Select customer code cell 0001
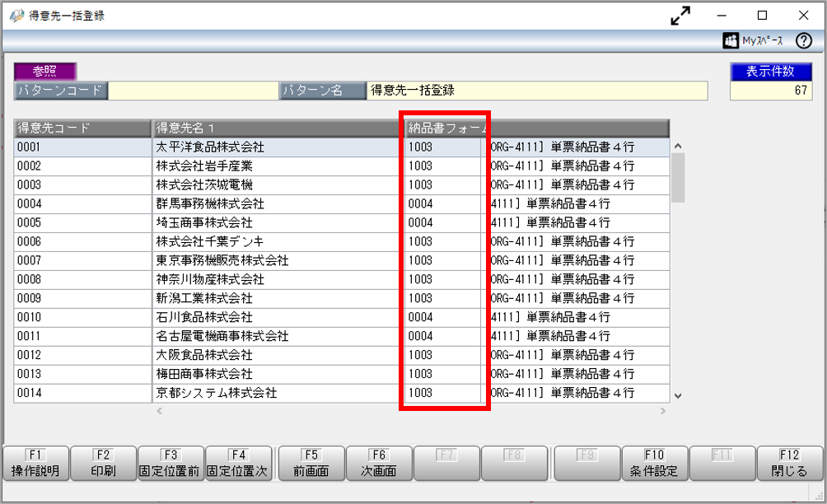827x504 pixels. [x=83, y=147]
